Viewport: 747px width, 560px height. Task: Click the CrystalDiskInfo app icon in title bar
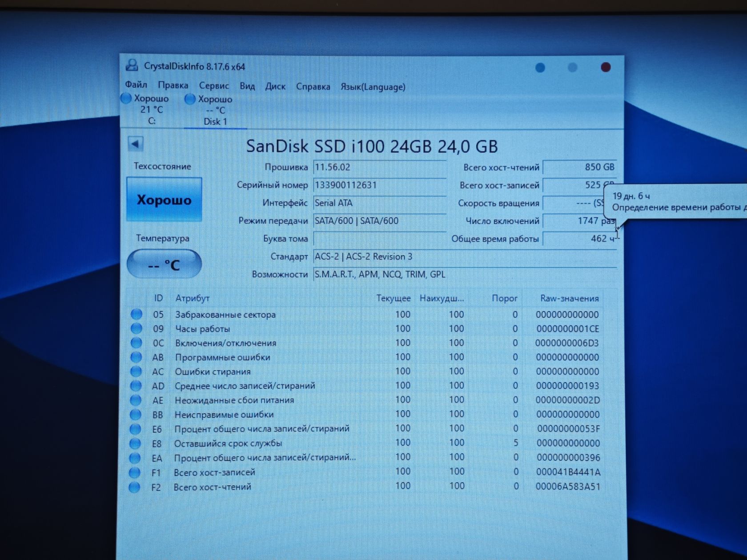(132, 65)
